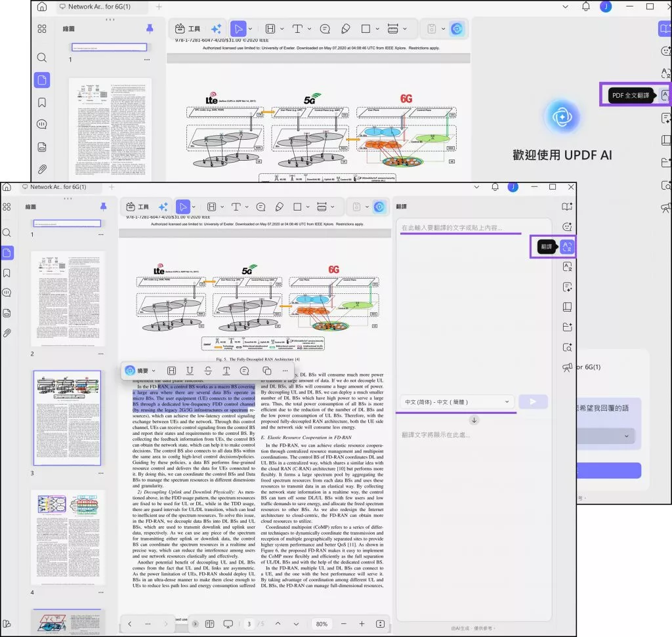Screen dimensions: 672x637
Task: Open the search panel in front window sidebar
Action: 7,233
